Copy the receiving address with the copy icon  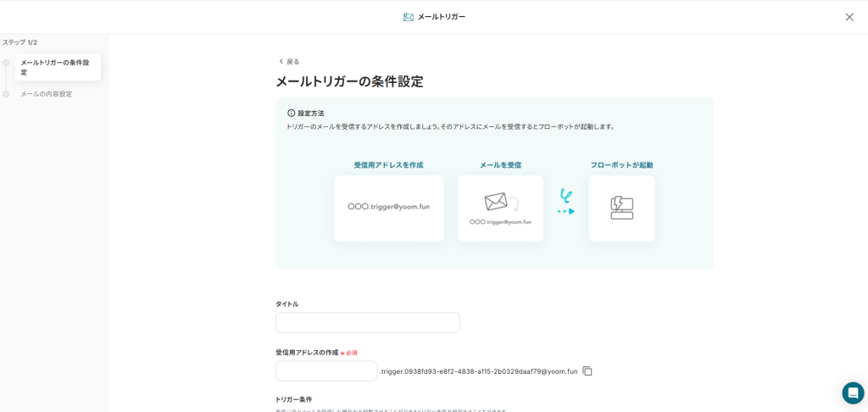point(587,371)
